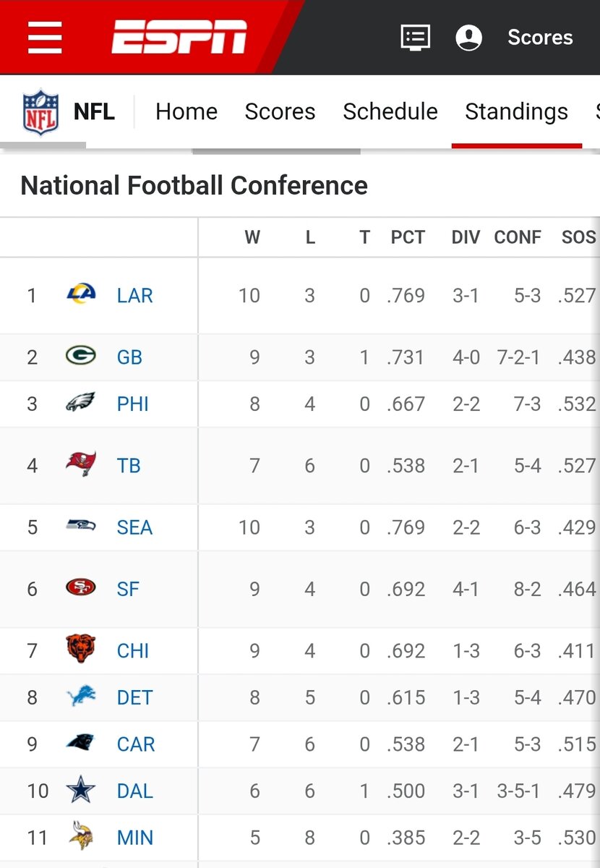Open Scores in the top bar

click(x=540, y=37)
